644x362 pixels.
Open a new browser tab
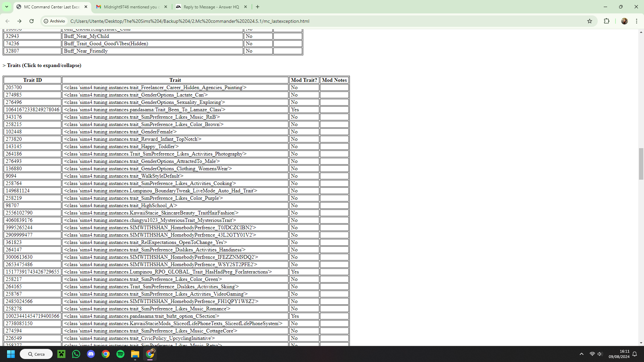coord(257,7)
